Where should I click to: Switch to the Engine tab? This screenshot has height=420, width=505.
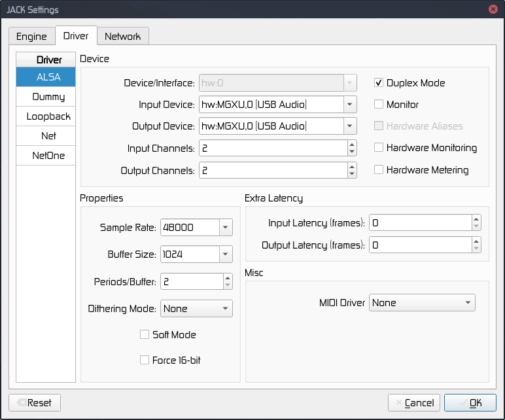31,36
